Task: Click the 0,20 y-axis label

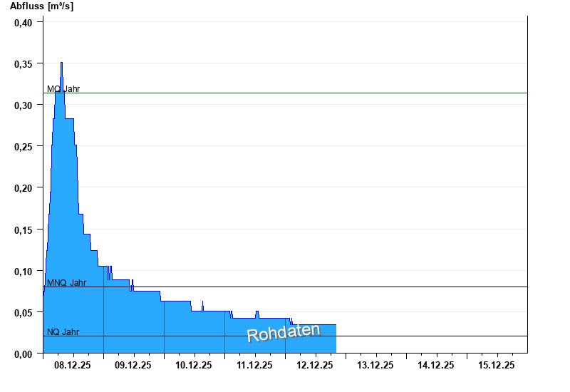Action: (24, 188)
